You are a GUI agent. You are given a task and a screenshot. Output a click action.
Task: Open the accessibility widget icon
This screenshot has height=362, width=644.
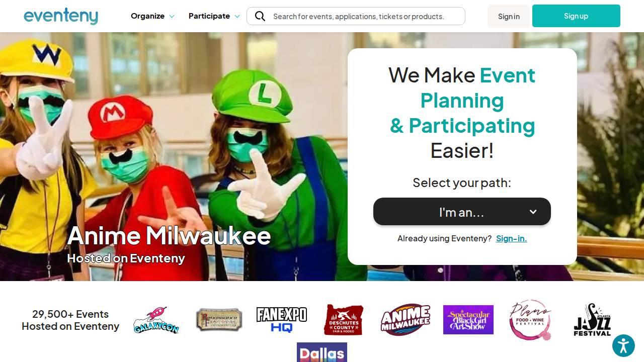623,346
